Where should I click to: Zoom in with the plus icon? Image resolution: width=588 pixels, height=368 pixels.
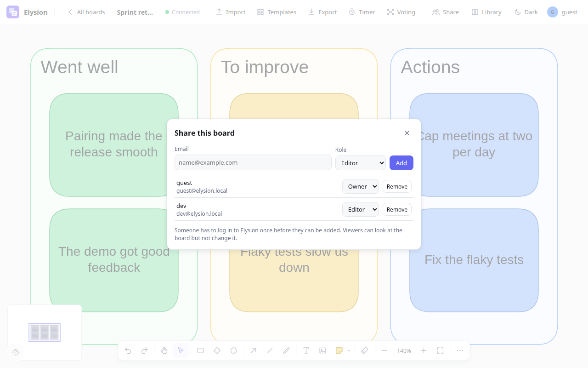[x=424, y=351]
